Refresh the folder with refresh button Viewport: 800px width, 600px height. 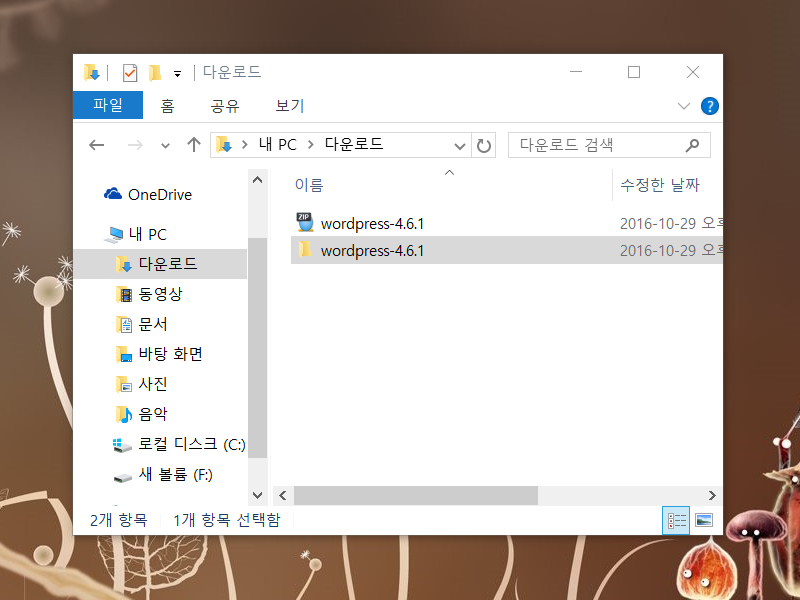(x=484, y=146)
